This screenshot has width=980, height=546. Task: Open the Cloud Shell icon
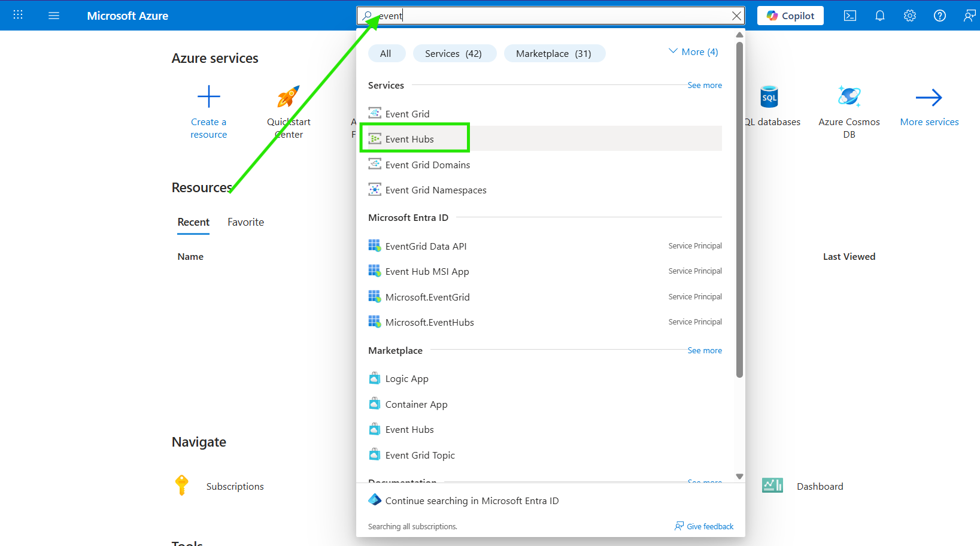pyautogui.click(x=849, y=16)
